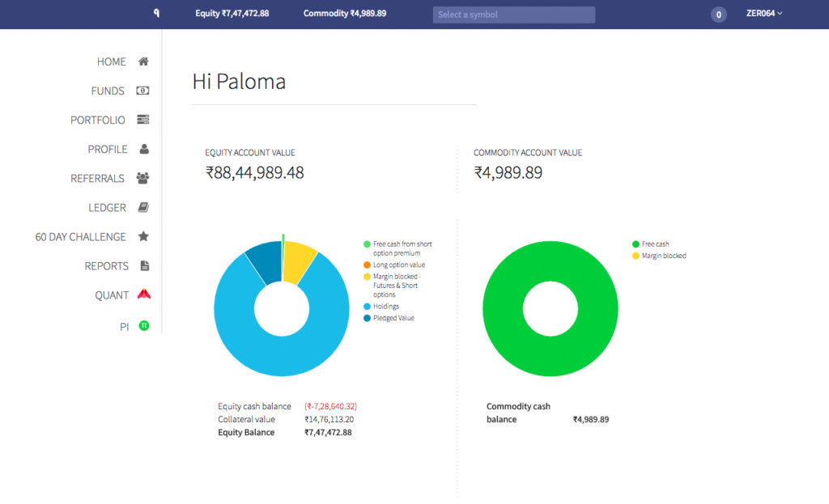Open the Portfolio list icon

pos(143,120)
